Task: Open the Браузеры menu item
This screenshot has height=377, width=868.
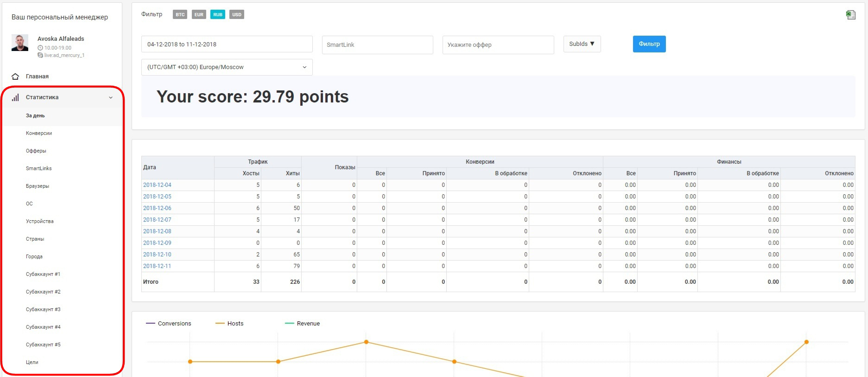Action: (x=38, y=186)
